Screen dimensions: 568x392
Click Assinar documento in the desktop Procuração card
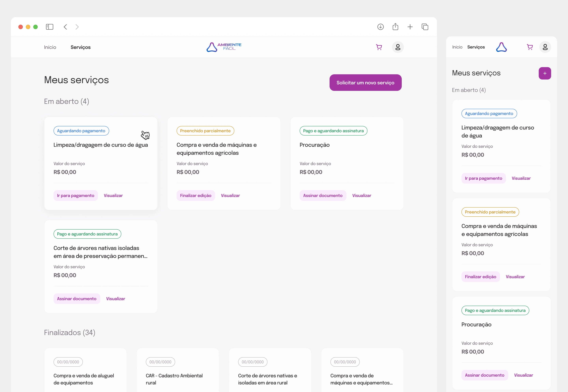coord(323,196)
